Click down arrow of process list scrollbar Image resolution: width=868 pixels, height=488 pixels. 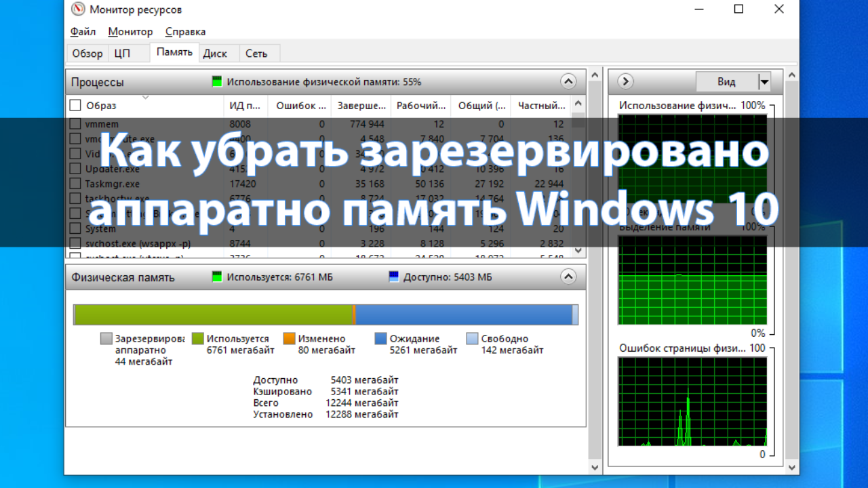pyautogui.click(x=578, y=250)
